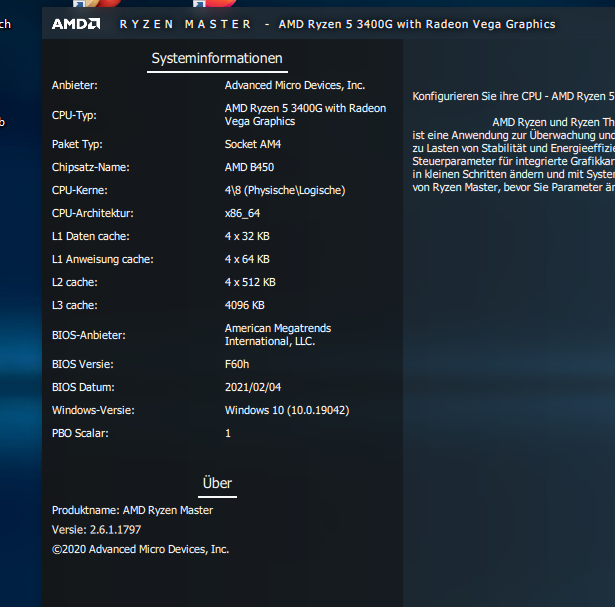
Task: Click the 'Socket AM4' value
Action: coord(253,144)
